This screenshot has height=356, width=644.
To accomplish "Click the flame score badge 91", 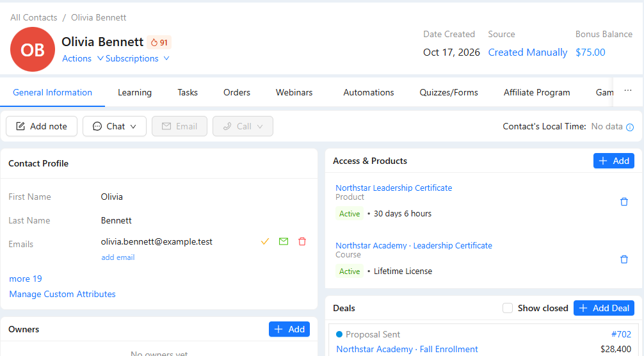I will pos(159,42).
